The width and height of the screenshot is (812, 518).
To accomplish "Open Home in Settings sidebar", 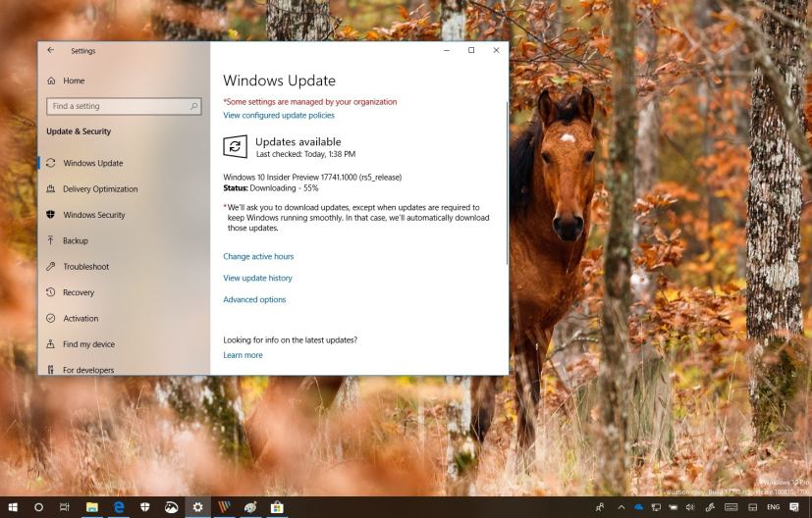I will click(73, 80).
